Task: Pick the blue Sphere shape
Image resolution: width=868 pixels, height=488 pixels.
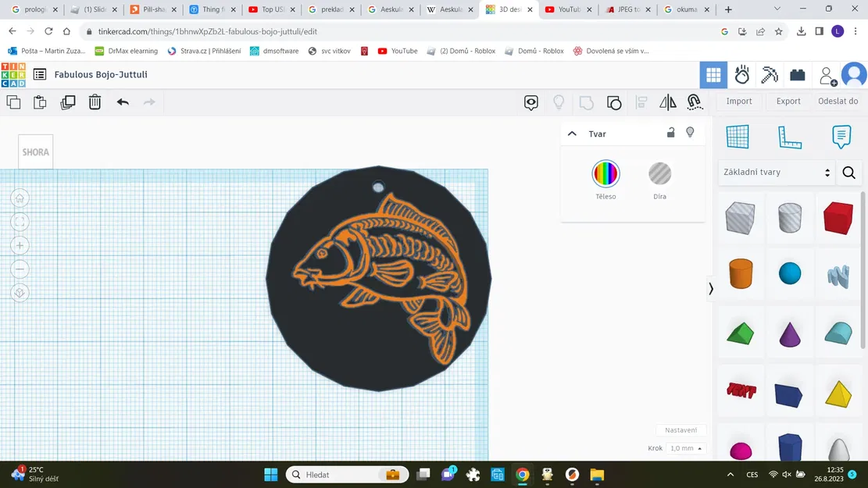Action: [x=789, y=274]
